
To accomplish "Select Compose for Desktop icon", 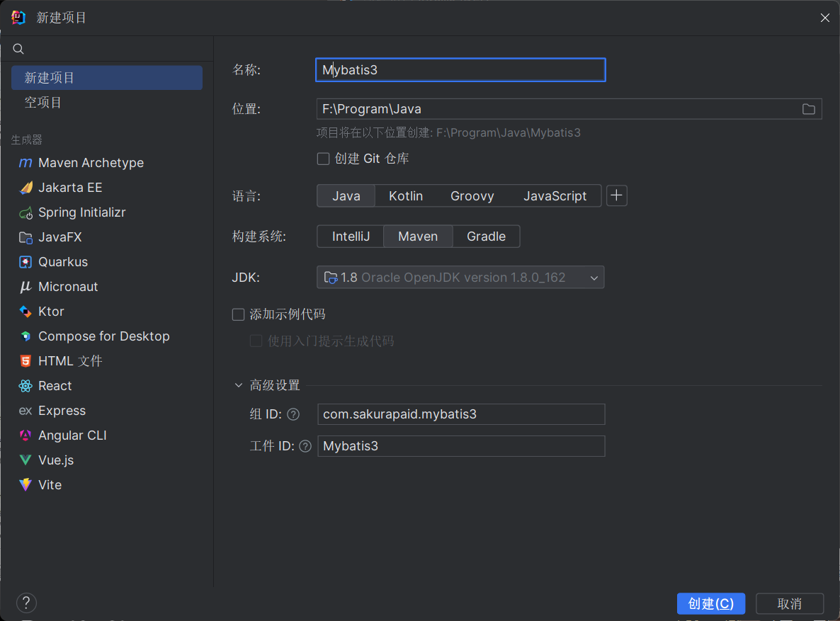I will click(x=25, y=336).
